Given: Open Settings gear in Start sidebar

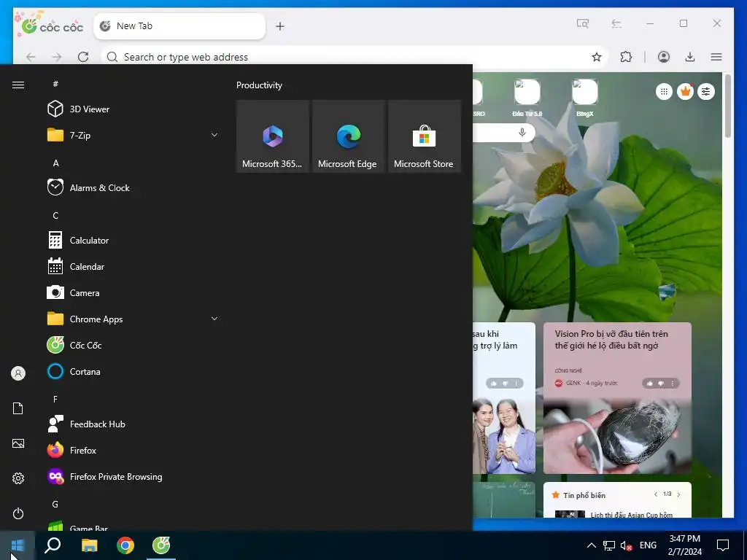Looking at the screenshot, I should (18, 478).
